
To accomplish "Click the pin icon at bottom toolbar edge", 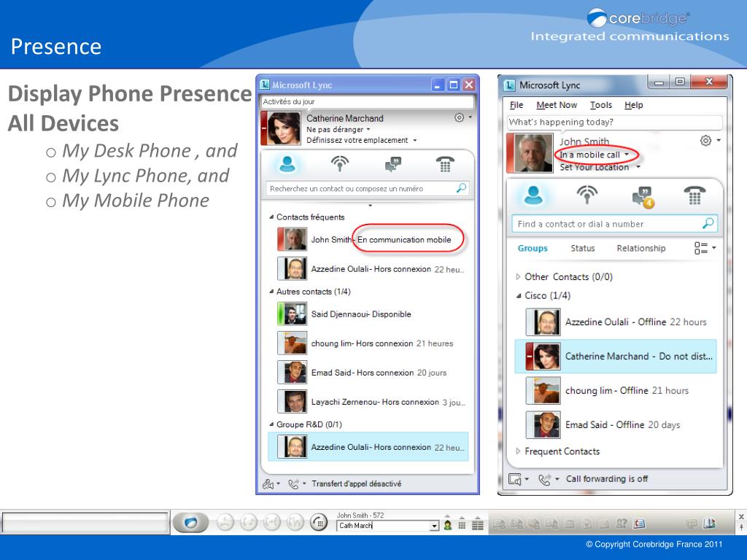I will (x=741, y=528).
